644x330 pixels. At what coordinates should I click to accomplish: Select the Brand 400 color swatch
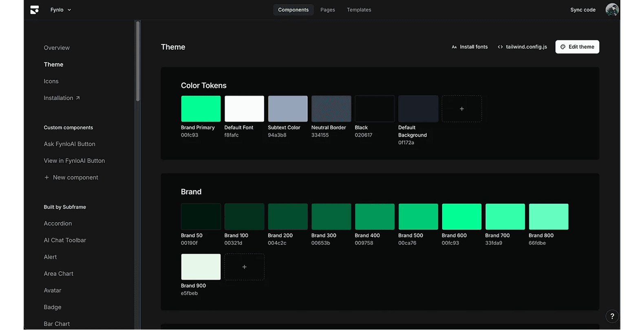375,217
